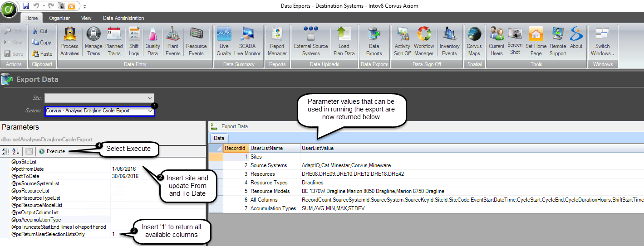
Task: Click the New action
Action: tap(13, 42)
